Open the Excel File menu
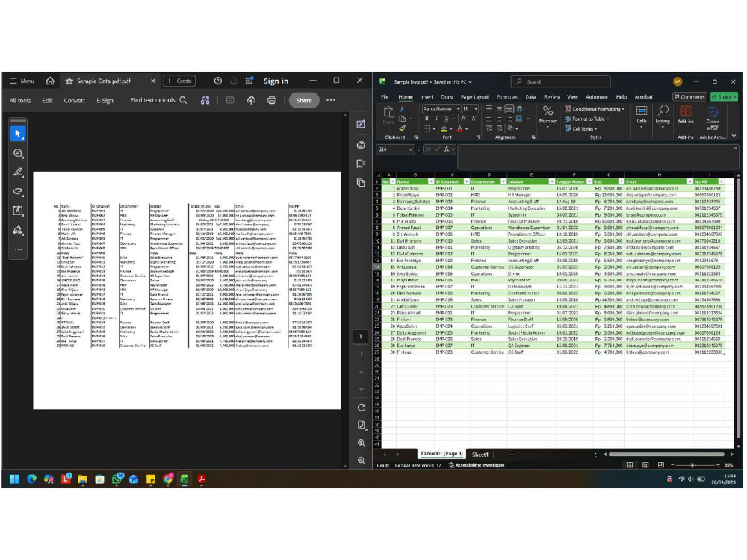Viewport: 747px width, 560px height. pos(385,96)
